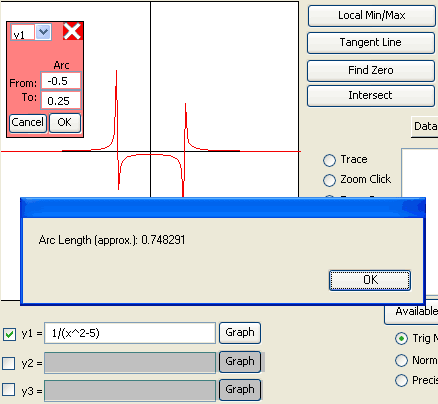Uncheck the y1 function checkbox
The width and height of the screenshot is (438, 404).
tap(9, 334)
